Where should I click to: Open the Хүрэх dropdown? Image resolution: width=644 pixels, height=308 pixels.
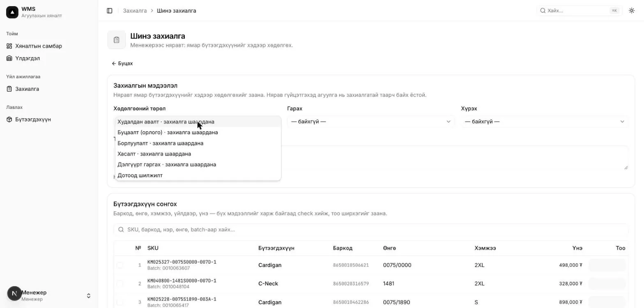545,122
